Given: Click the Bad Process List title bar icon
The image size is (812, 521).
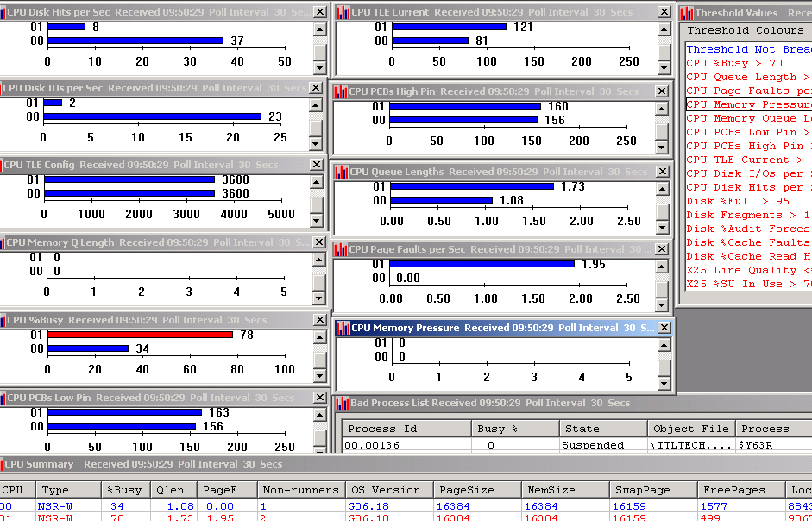Looking at the screenshot, I should click(343, 403).
